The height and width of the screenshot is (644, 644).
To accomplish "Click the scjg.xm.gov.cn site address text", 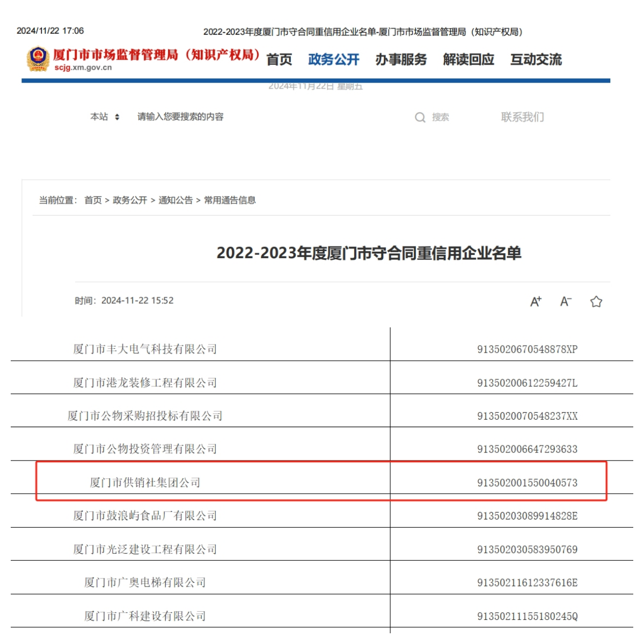I will [83, 68].
